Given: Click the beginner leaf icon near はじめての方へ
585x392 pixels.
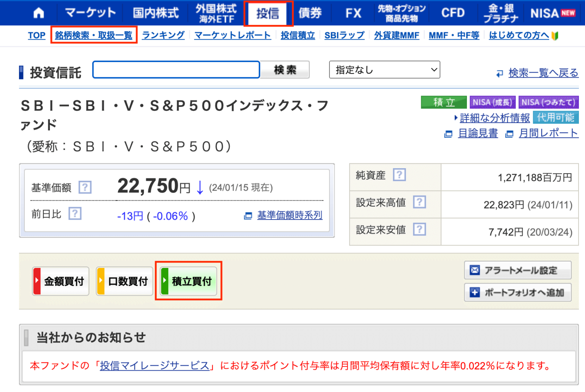Looking at the screenshot, I should tap(555, 35).
